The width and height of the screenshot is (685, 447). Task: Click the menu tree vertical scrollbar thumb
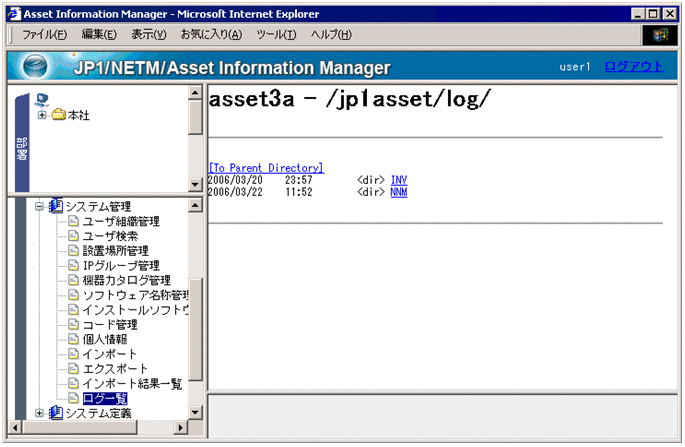pos(195,330)
